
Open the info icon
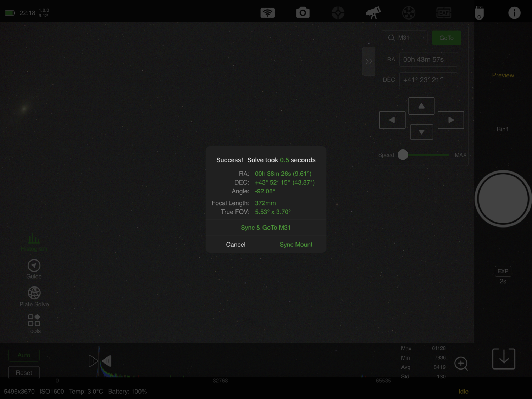pos(514,13)
